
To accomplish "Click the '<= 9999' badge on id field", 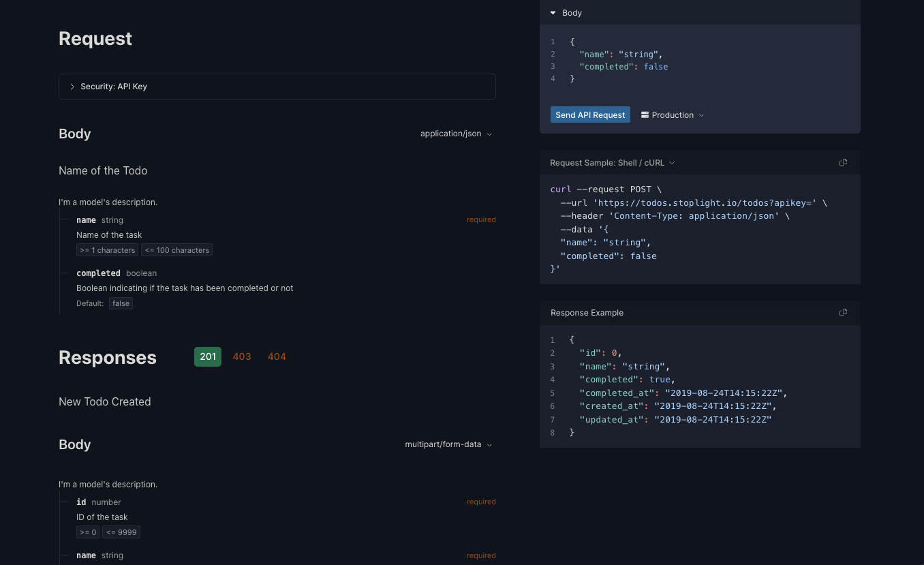I will tap(121, 532).
